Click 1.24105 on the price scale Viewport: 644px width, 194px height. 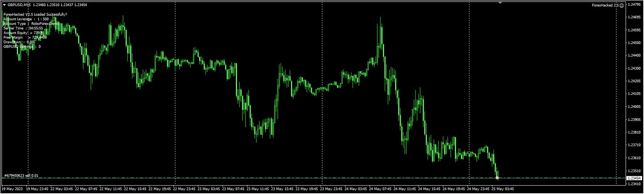click(634, 94)
